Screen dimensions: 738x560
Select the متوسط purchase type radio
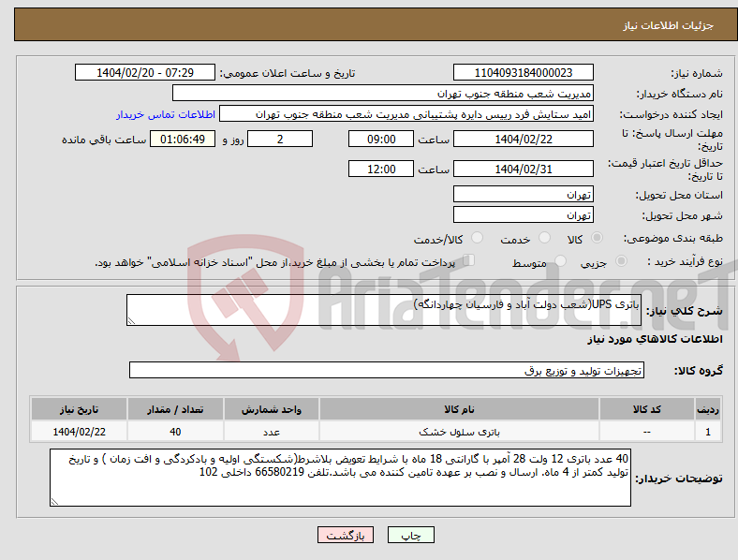tap(561, 261)
